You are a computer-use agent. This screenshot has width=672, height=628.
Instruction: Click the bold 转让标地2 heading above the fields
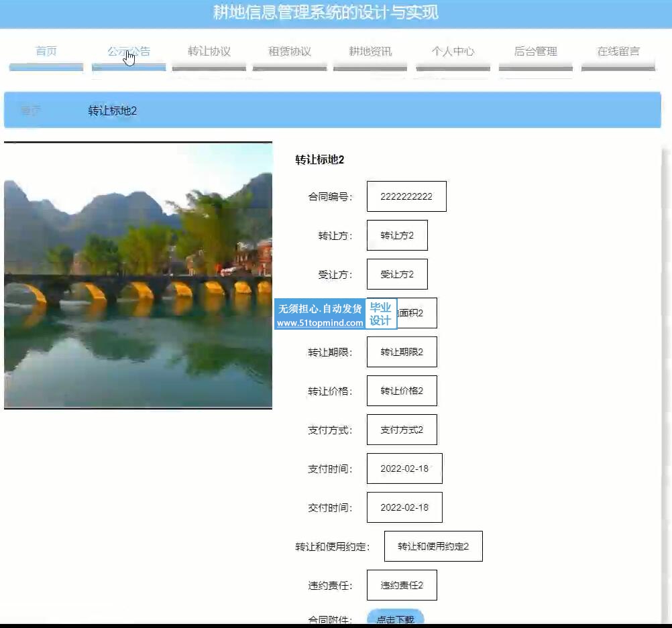[x=320, y=160]
